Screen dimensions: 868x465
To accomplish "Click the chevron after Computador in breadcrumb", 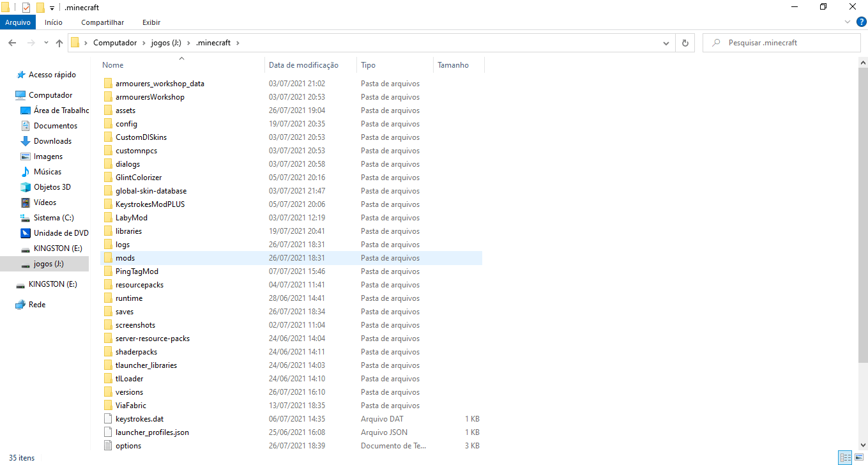I will [144, 43].
